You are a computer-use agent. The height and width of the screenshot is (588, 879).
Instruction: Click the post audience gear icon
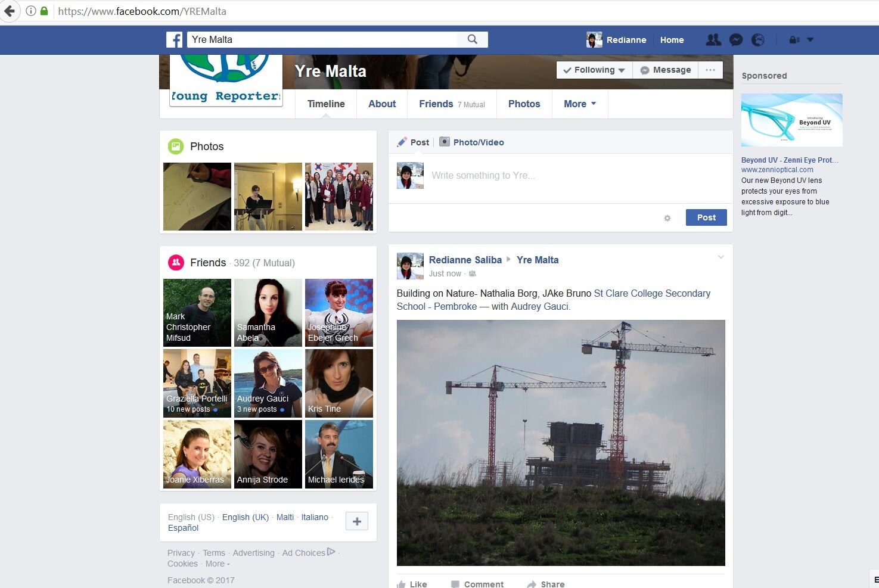point(667,218)
